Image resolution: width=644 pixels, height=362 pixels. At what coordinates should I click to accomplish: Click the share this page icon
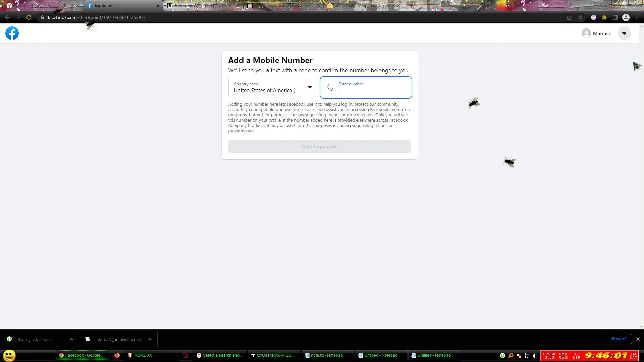(x=570, y=17)
